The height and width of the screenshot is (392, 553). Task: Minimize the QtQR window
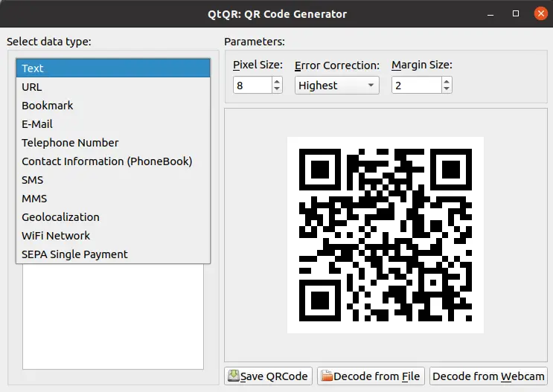pos(490,14)
